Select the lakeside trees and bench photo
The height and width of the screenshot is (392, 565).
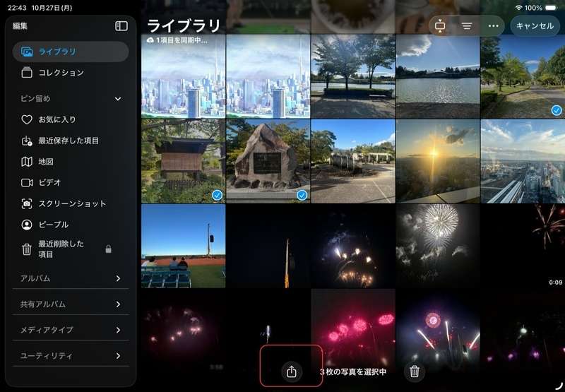pos(353,76)
